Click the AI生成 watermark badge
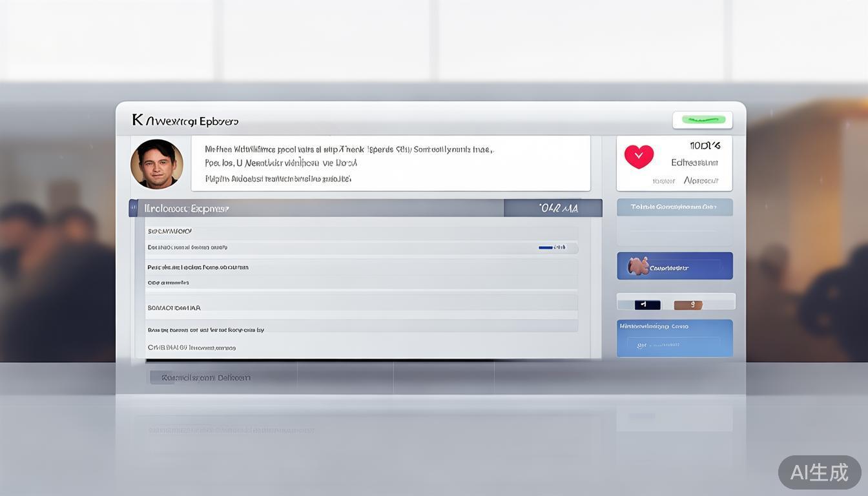This screenshot has height=496, width=868. click(819, 472)
